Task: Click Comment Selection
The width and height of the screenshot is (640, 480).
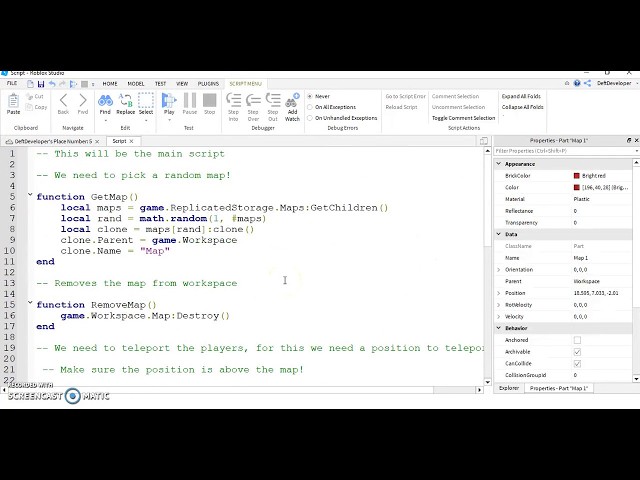Action: coord(456,96)
